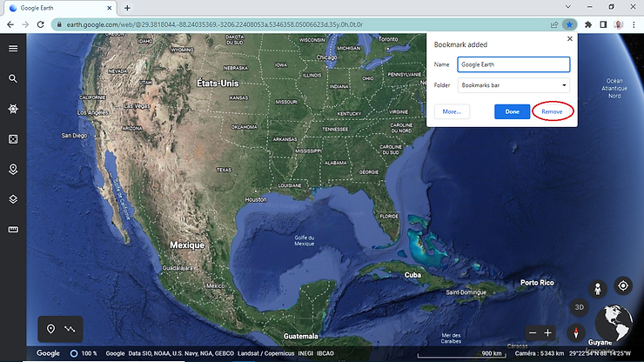The image size is (644, 362).
Task: Click the TEXAS state label
Action: pos(225,170)
